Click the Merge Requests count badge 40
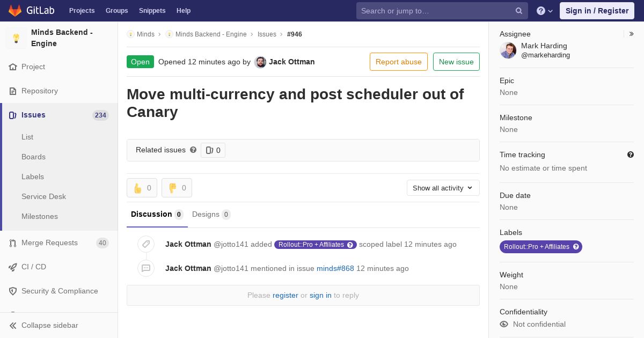644x338 pixels. click(102, 243)
